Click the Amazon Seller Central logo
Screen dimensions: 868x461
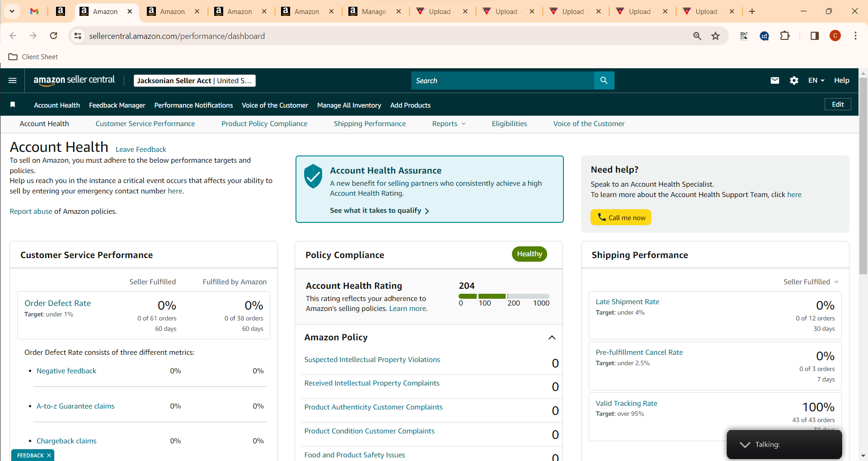tap(74, 80)
